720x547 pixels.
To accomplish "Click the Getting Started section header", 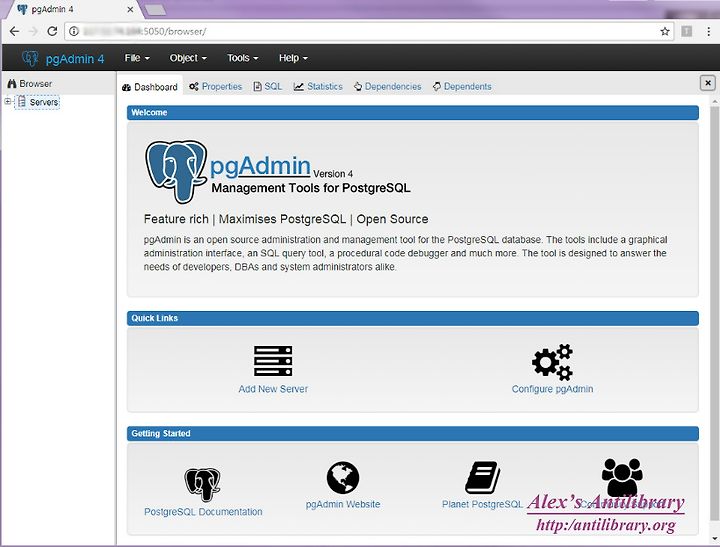I will pos(413,434).
